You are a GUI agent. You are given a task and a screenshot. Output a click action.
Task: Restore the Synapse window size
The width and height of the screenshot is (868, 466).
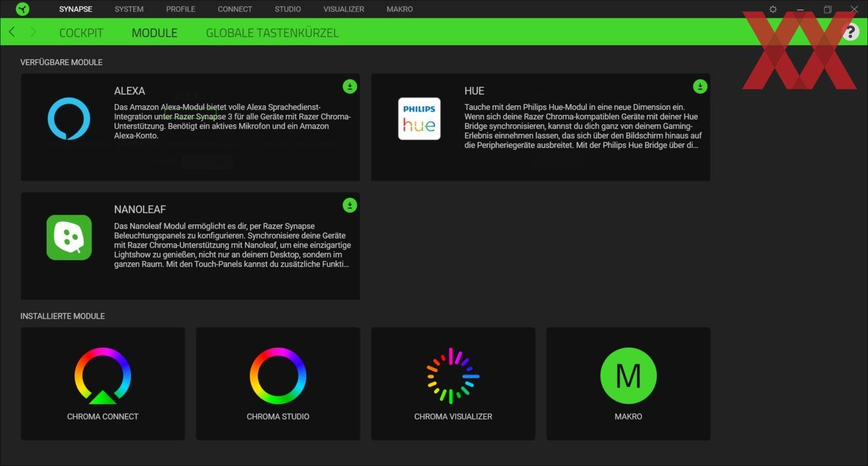[x=827, y=10]
